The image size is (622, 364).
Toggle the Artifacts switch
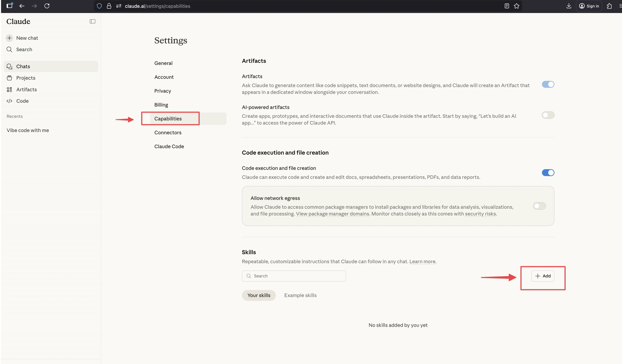[x=548, y=84]
